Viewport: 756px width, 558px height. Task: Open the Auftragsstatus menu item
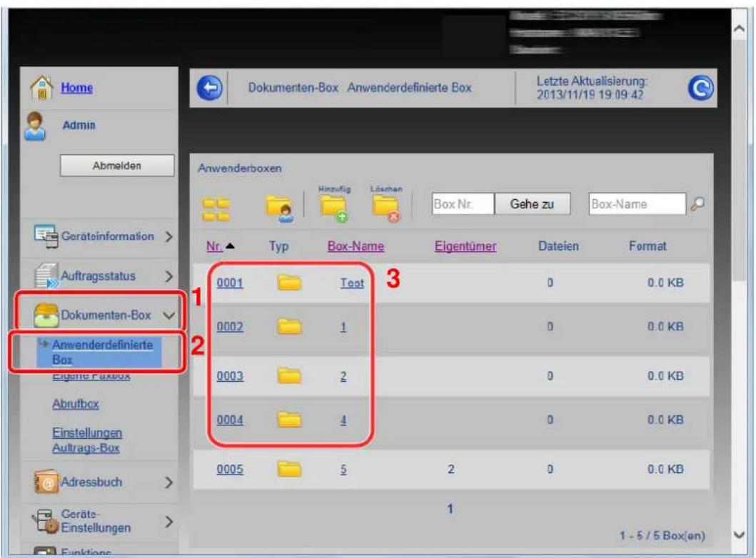[99, 276]
